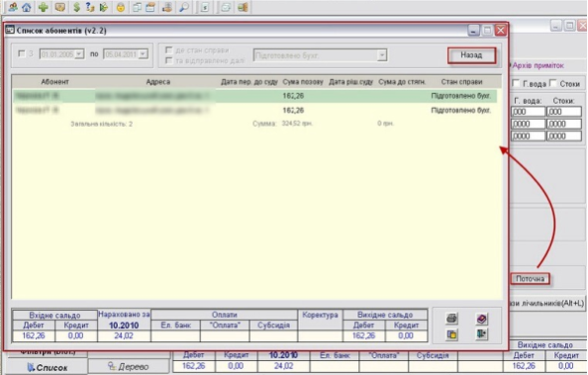Click '10.2010' in background window balance row

283,355
